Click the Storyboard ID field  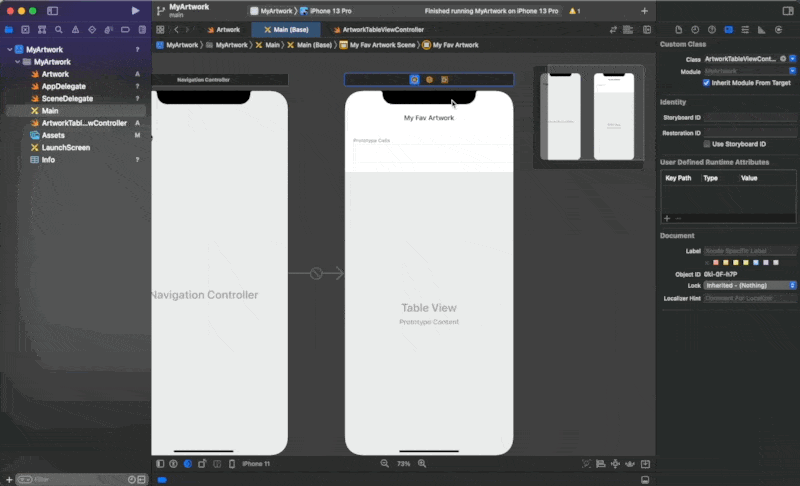tap(750, 117)
